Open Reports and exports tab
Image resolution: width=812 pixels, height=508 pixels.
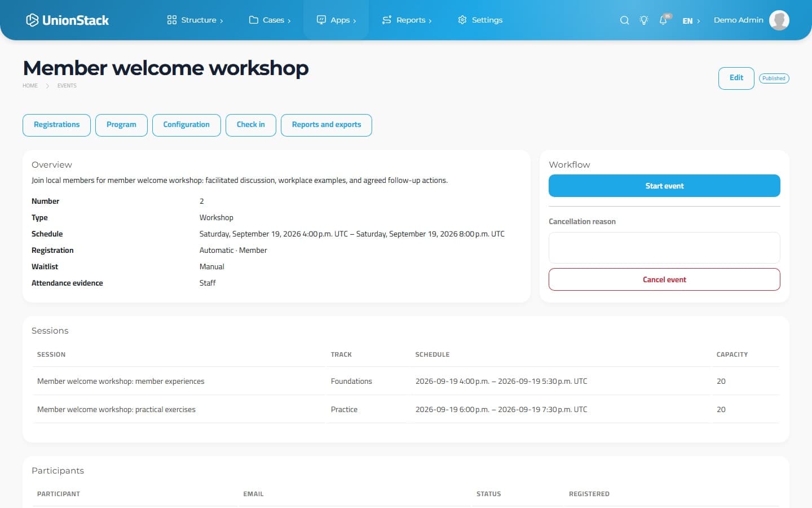[326, 125]
